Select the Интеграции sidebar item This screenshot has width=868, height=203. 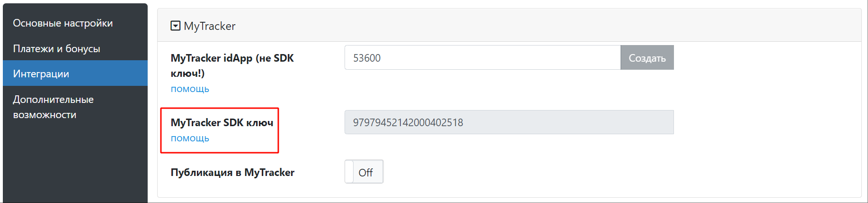tap(41, 74)
